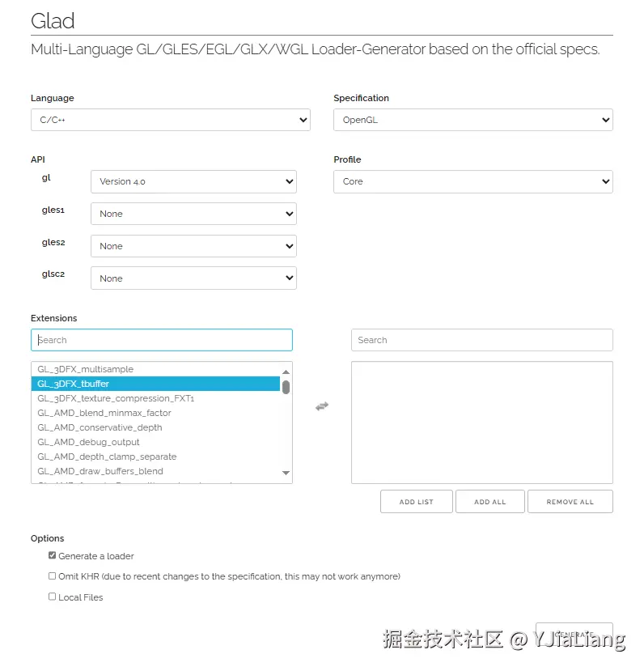
Task: Select GL_AMD_conservative_depth extension
Action: coord(155,427)
